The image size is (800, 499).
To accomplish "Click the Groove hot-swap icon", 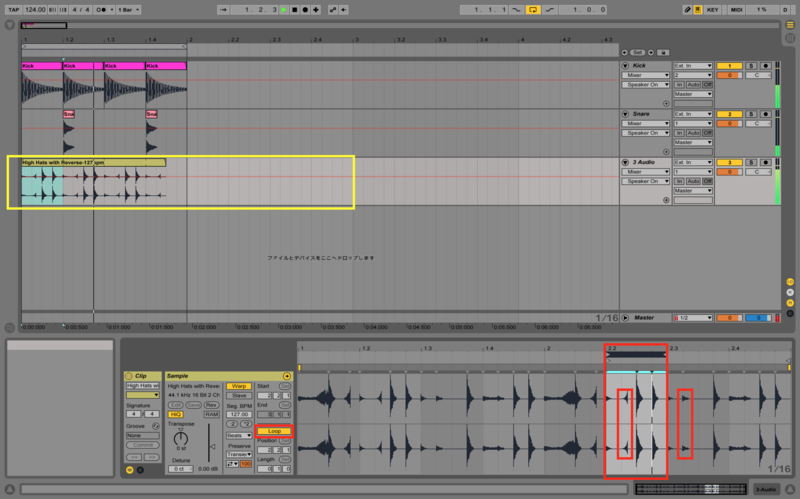I will tap(156, 426).
